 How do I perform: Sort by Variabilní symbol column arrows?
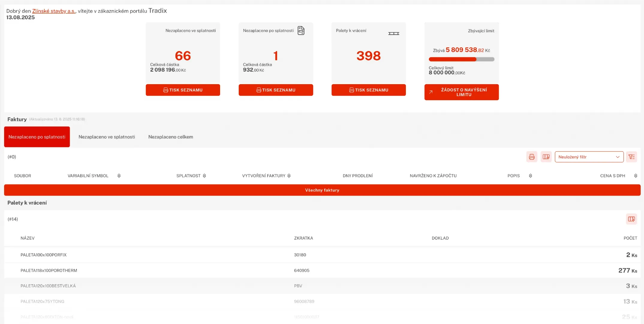click(x=119, y=176)
